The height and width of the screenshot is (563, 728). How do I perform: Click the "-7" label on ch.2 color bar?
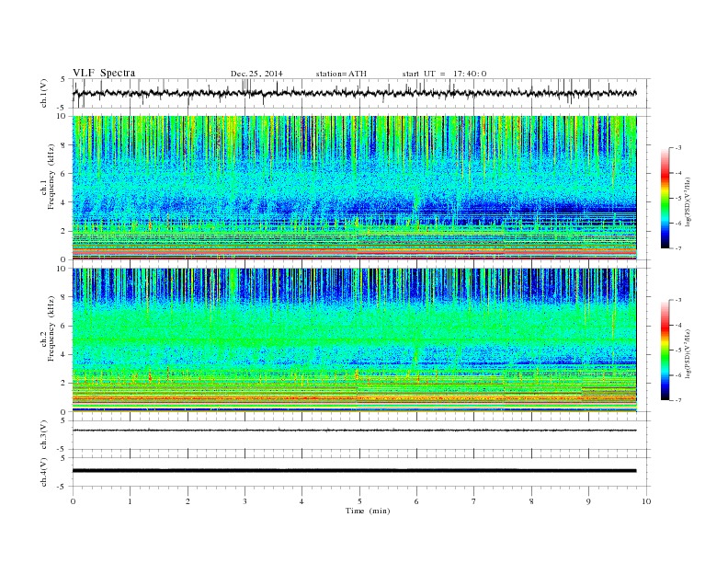point(677,400)
